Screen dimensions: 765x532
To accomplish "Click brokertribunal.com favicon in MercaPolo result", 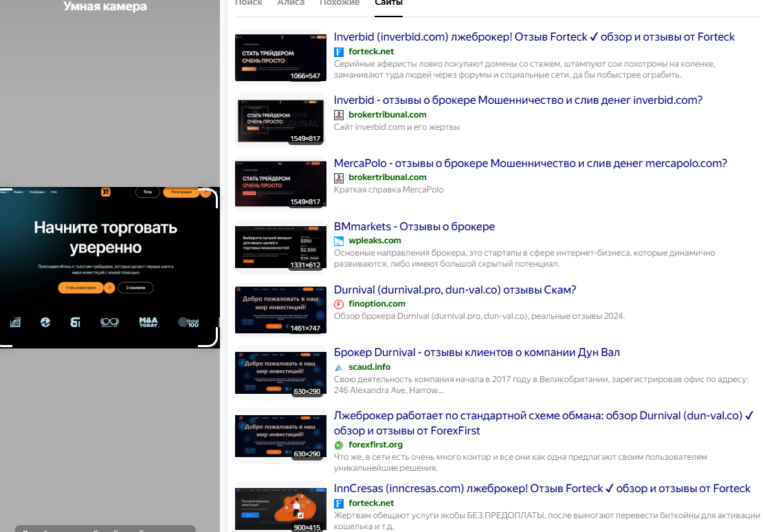I will tap(339, 178).
